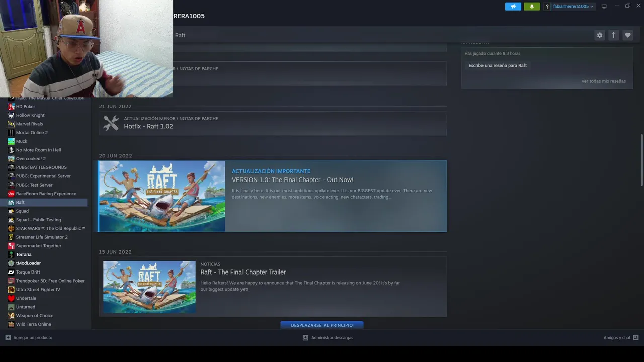
Task: Click the up arrow icon beside the gear
Action: pyautogui.click(x=613, y=35)
